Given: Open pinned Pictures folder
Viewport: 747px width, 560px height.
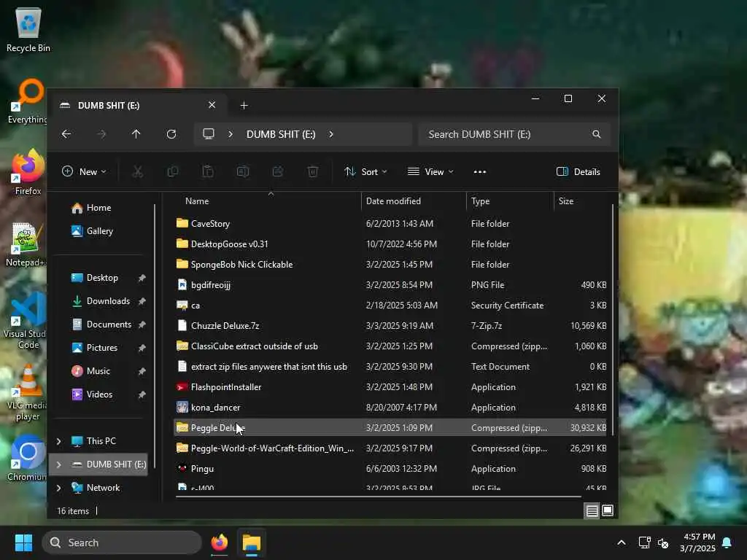Looking at the screenshot, I should pos(94,348).
